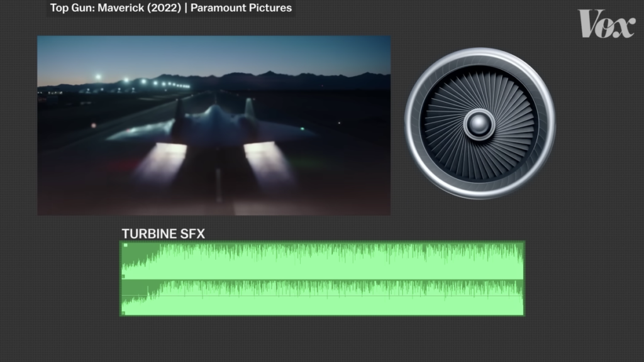The height and width of the screenshot is (362, 644).
Task: Click the "Paramount Pictures" credit text
Action: (x=252, y=9)
